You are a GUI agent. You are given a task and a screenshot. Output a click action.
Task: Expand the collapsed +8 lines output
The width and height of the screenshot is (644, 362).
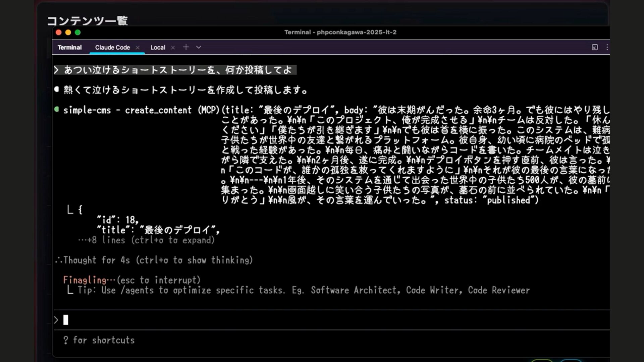(146, 240)
